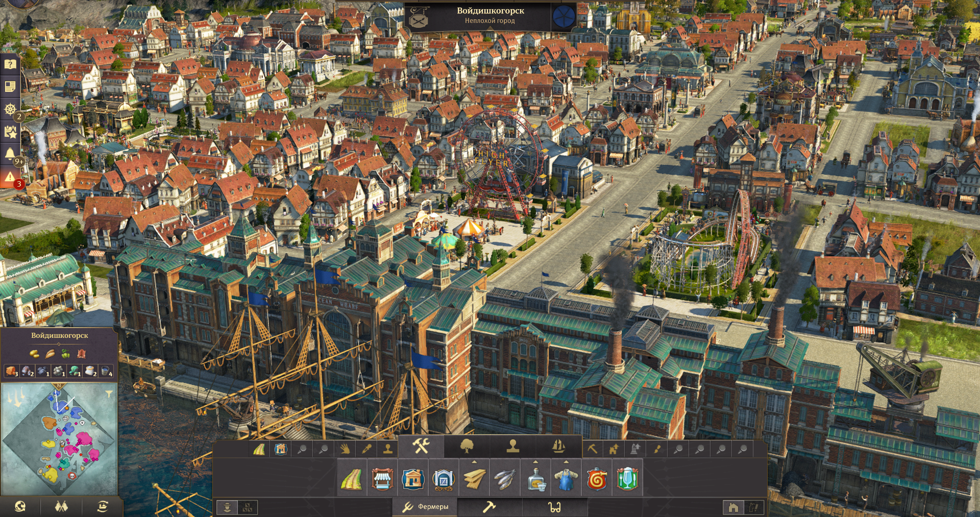Switch to the workers hammer tier tab
The width and height of the screenshot is (980, 517).
coord(489,507)
